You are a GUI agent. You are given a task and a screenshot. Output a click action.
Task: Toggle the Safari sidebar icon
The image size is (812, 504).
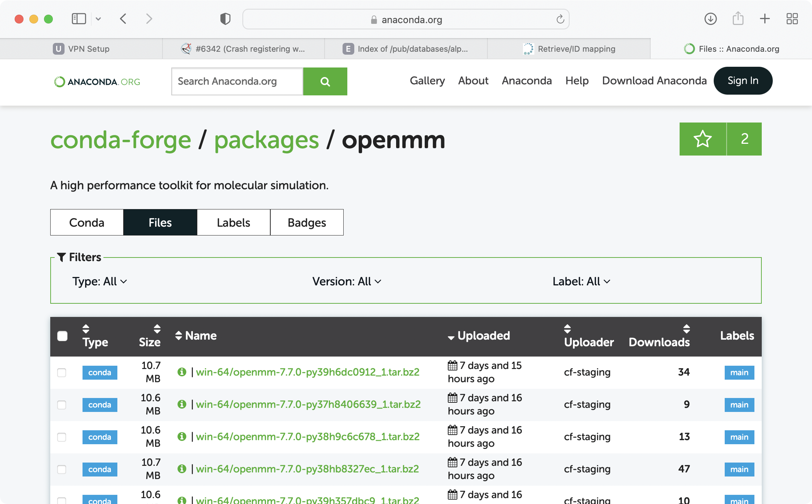point(79,19)
